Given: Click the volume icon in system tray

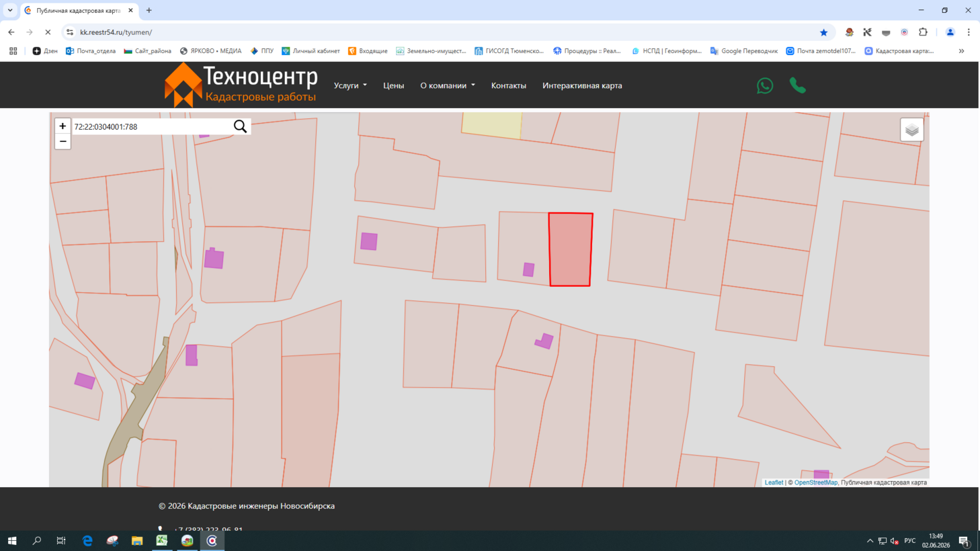Looking at the screenshot, I should coord(895,541).
